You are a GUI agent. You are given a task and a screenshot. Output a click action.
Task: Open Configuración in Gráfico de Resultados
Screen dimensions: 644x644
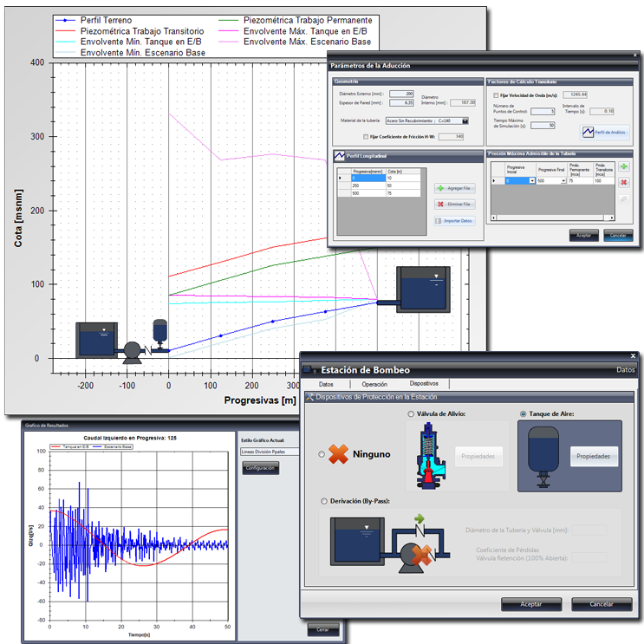click(260, 468)
